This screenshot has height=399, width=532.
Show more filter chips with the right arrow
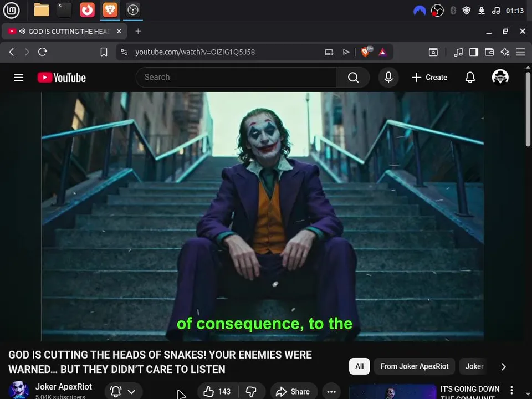coord(504,366)
